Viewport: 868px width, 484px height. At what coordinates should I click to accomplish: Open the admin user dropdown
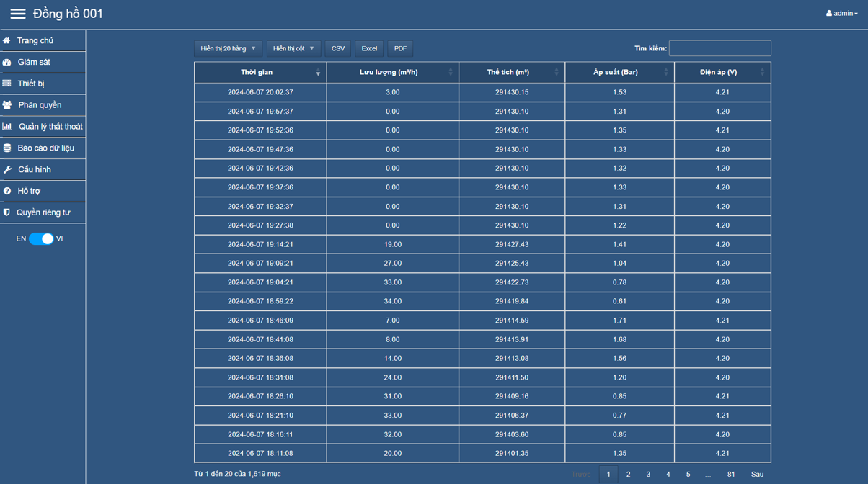pos(841,14)
